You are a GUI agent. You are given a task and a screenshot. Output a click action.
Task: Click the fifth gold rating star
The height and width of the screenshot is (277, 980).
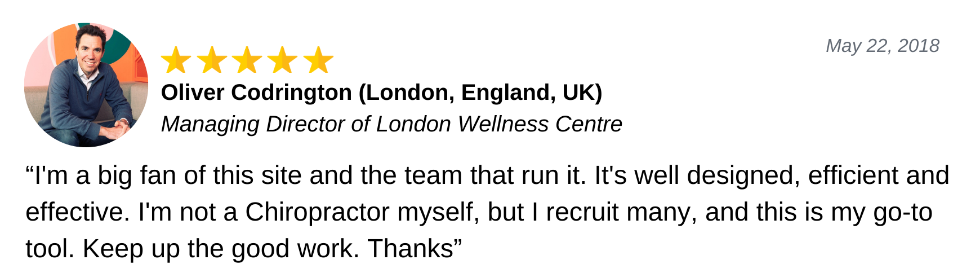point(318,60)
